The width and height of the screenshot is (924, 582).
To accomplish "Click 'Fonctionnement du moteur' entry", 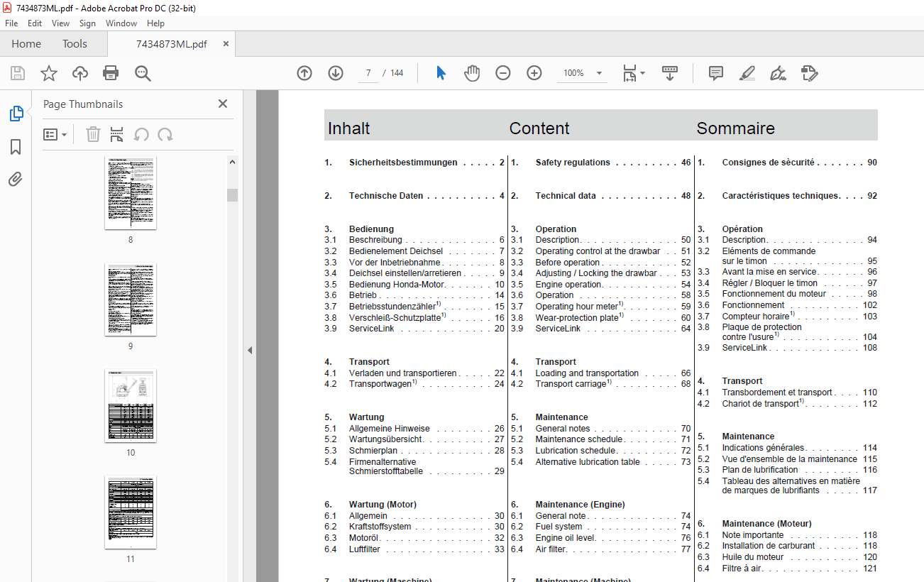I will coord(774,294).
